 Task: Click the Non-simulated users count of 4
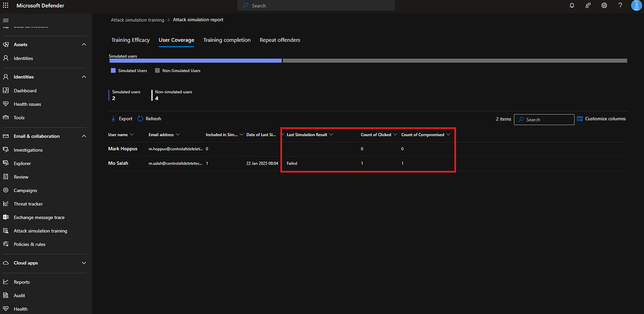157,98
